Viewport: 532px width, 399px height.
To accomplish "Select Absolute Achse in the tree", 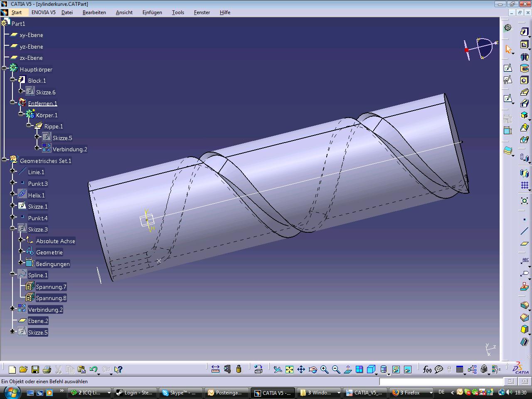I will [56, 241].
